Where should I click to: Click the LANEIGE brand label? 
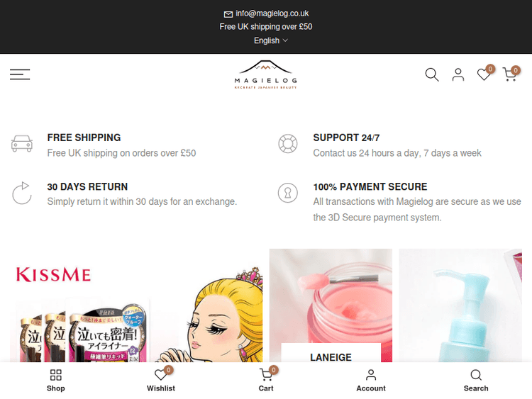(331, 357)
